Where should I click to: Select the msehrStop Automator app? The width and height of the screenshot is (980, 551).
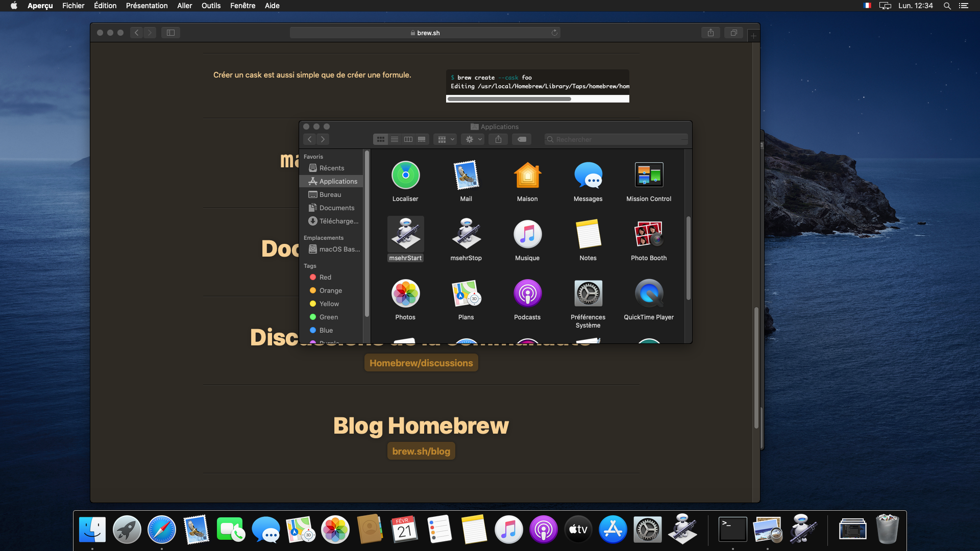coord(466,234)
